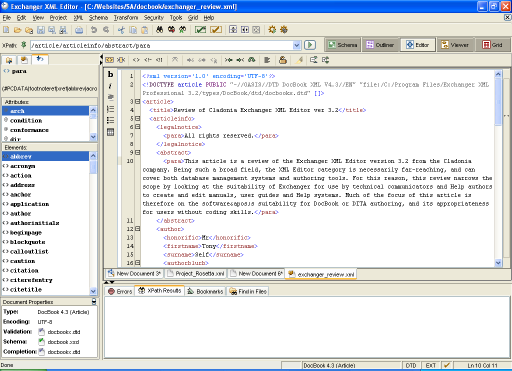
Task: Open the Errors tab
Action: pyautogui.click(x=120, y=291)
